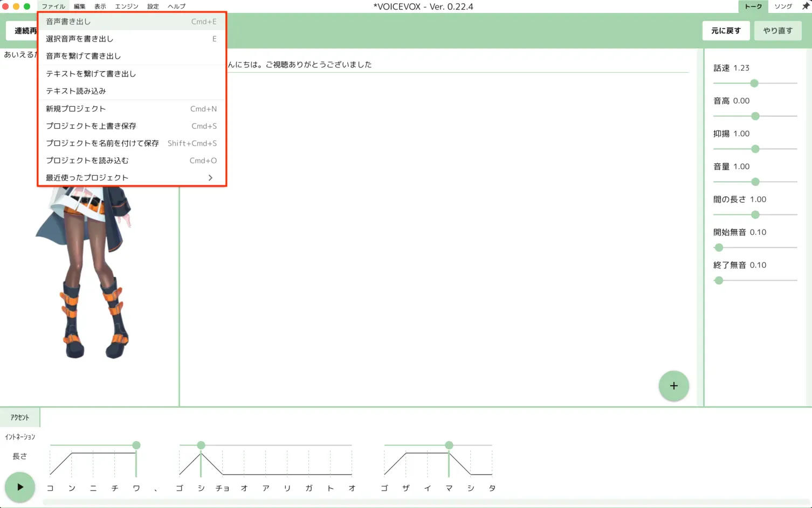The height and width of the screenshot is (508, 812).
Task: Click the mora タ in accent editor
Action: (492, 488)
